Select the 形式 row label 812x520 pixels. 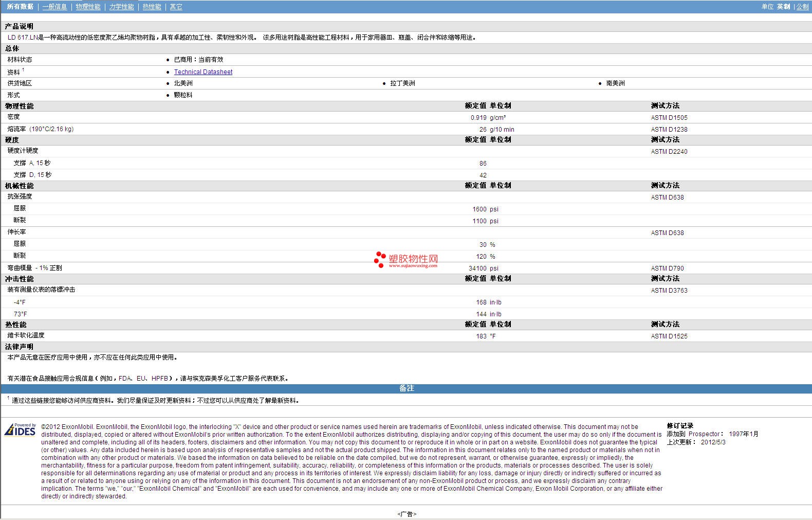click(13, 95)
